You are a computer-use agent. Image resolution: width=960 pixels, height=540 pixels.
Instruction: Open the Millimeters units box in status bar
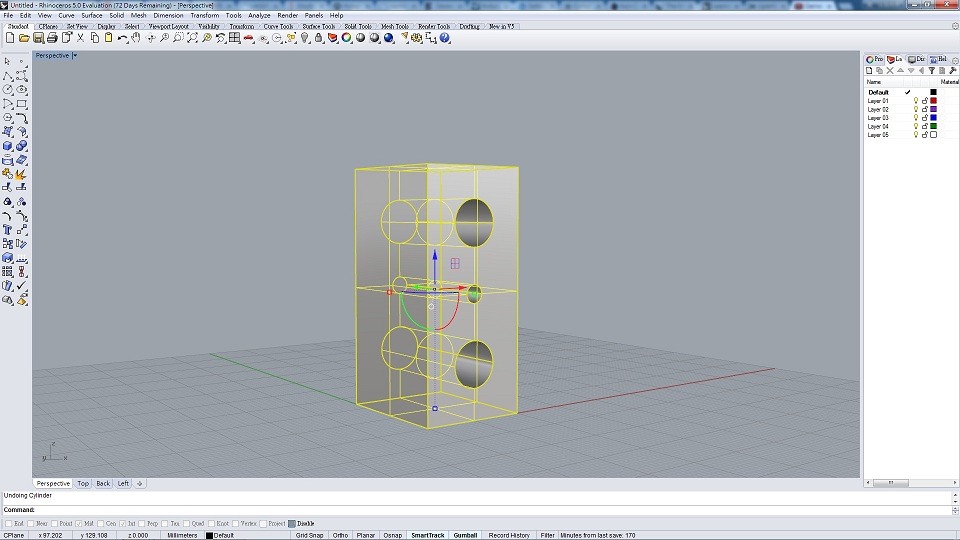(x=182, y=535)
